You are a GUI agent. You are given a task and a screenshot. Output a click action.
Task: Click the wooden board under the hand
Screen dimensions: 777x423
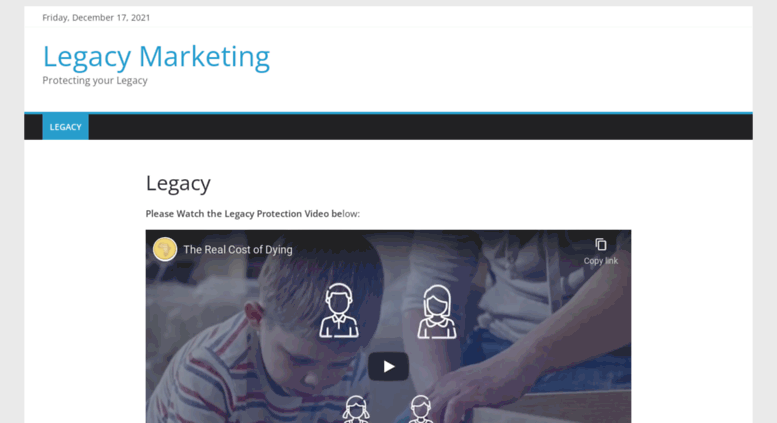pyautogui.click(x=550, y=409)
